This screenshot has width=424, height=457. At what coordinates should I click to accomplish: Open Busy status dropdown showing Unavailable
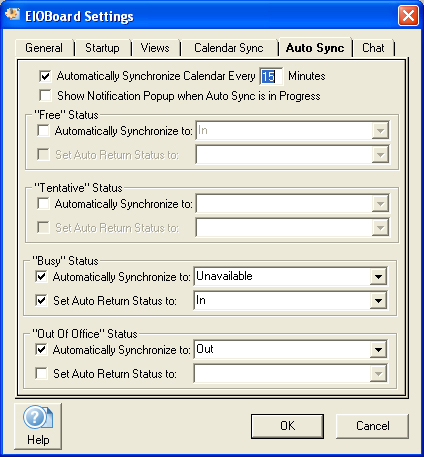click(378, 277)
